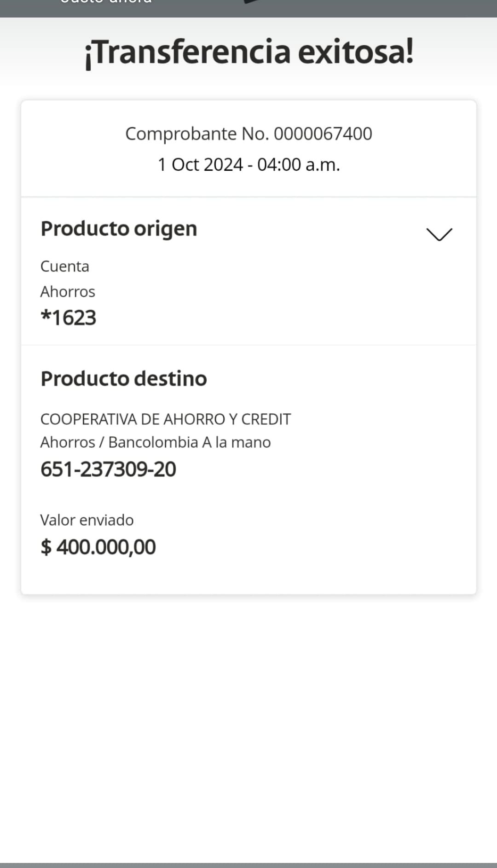Select destination account number 651-237309-20
497x868 pixels.
pyautogui.click(x=108, y=469)
